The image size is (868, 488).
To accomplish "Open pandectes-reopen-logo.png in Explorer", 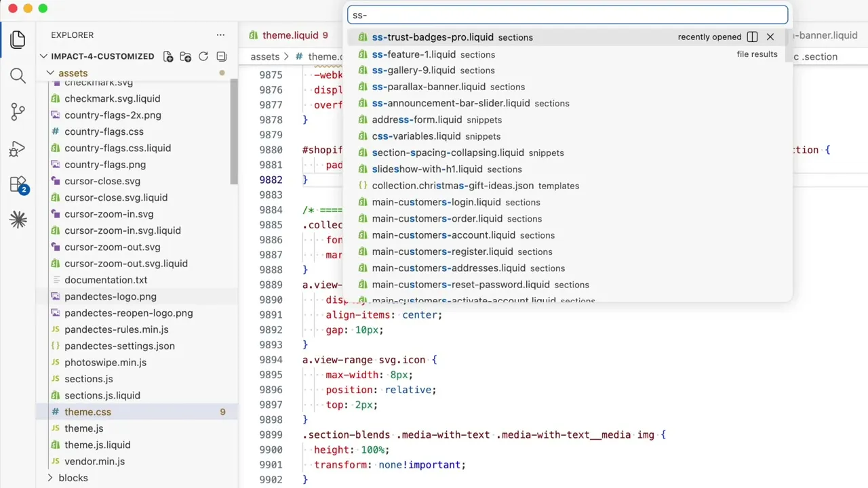I will tap(129, 313).
